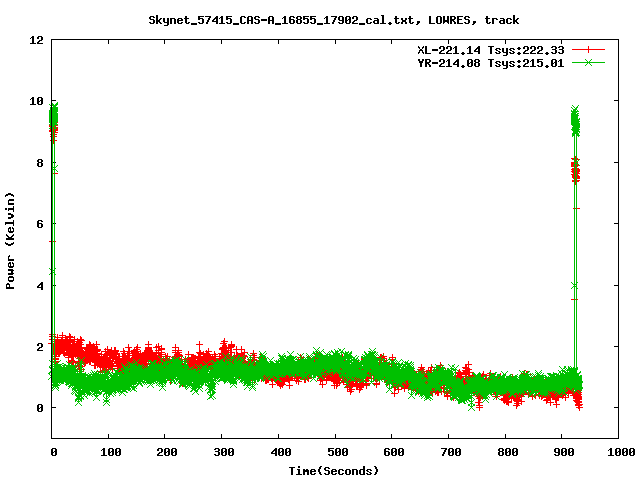640x480 pixels.
Task: Select the YR-214.08 Tsys:215.01 legend label
Action: click(491, 63)
